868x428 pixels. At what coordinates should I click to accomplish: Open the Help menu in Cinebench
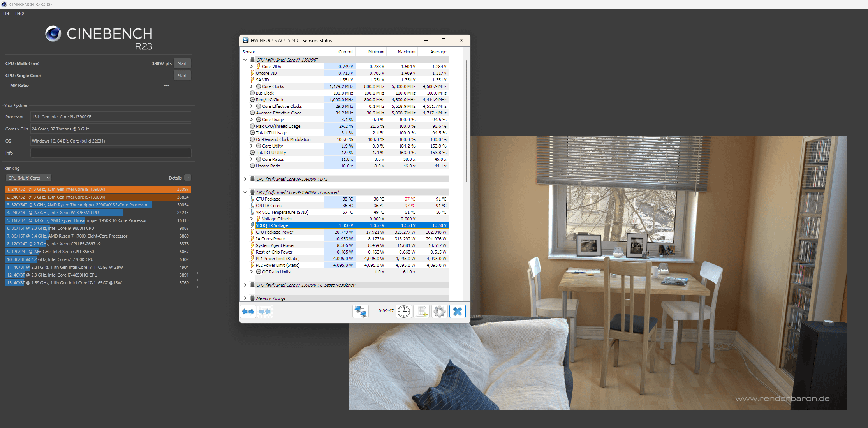[x=19, y=13]
